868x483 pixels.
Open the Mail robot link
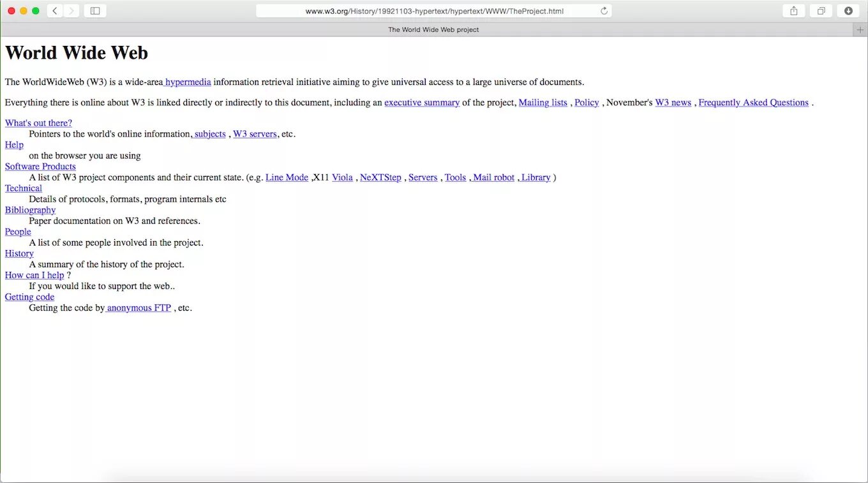(493, 177)
